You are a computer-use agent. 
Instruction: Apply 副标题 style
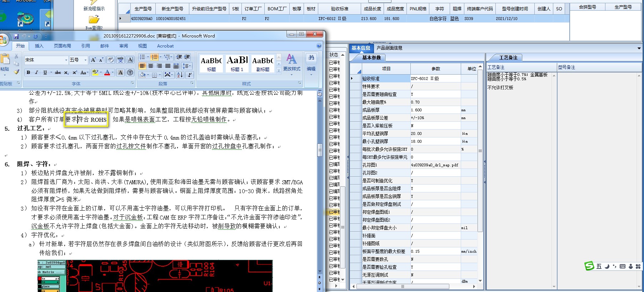(263, 64)
